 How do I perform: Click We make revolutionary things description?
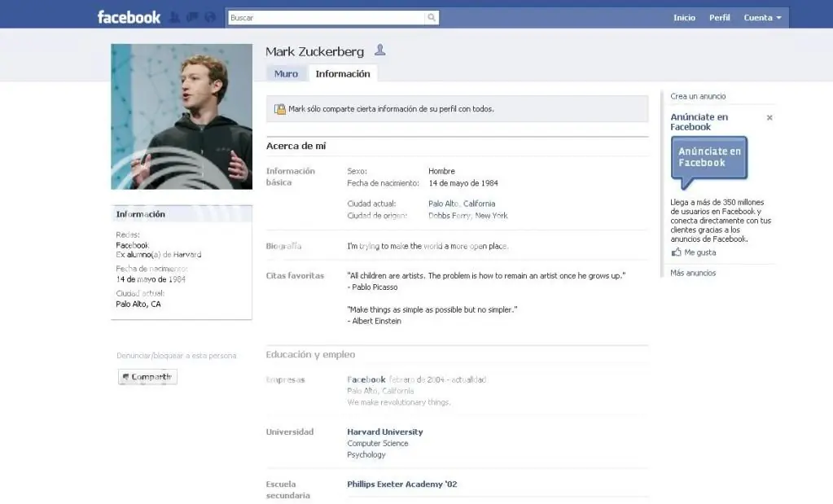coord(398,402)
